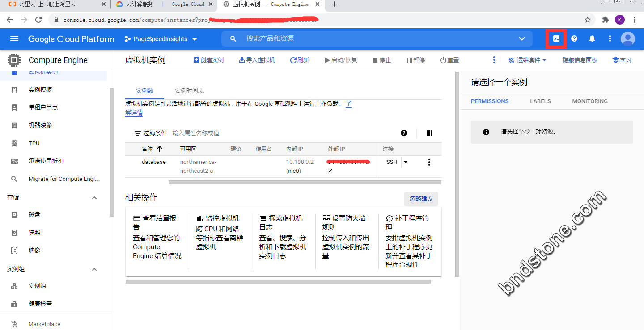Open the header three-dot settings menu
The image size is (644, 330).
pos(610,39)
